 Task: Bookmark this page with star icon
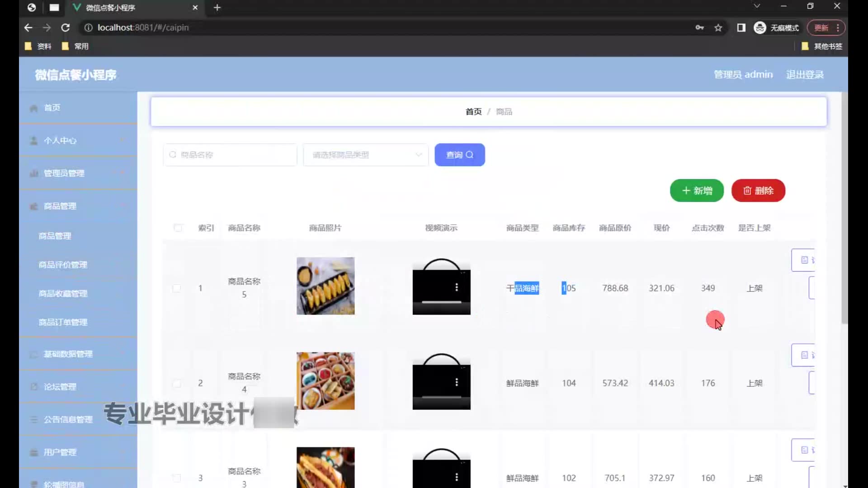click(718, 28)
